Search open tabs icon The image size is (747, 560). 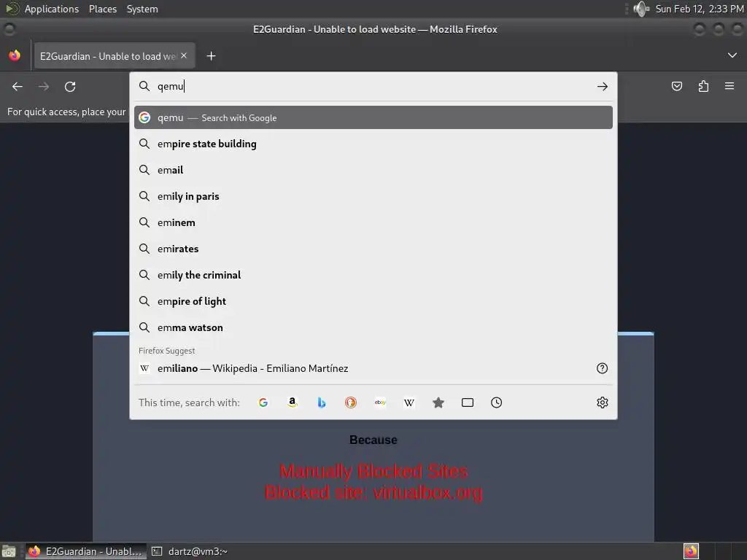tap(468, 402)
